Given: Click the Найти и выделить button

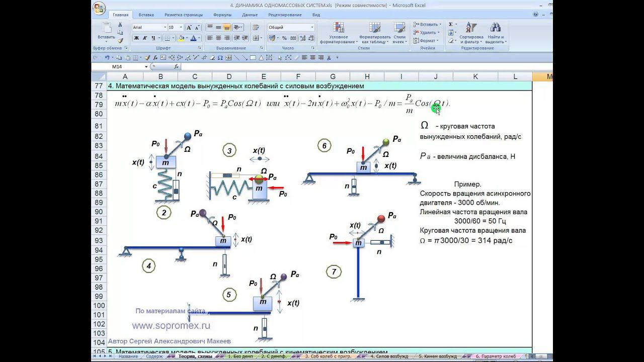Looking at the screenshot, I should [496, 33].
